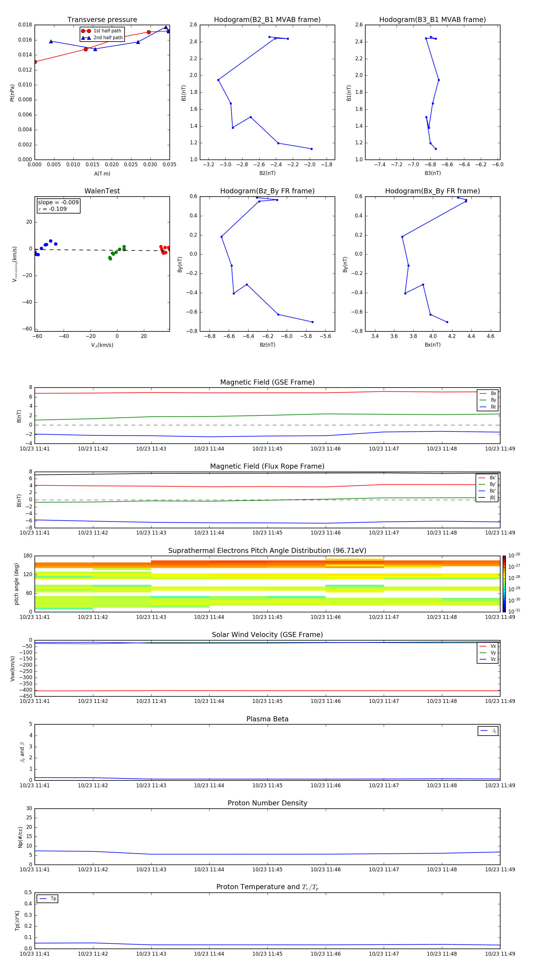Screen dimensions: 535x980
Task: Click the 10/23 11:47 tick under proton temperature
Action: point(383,954)
